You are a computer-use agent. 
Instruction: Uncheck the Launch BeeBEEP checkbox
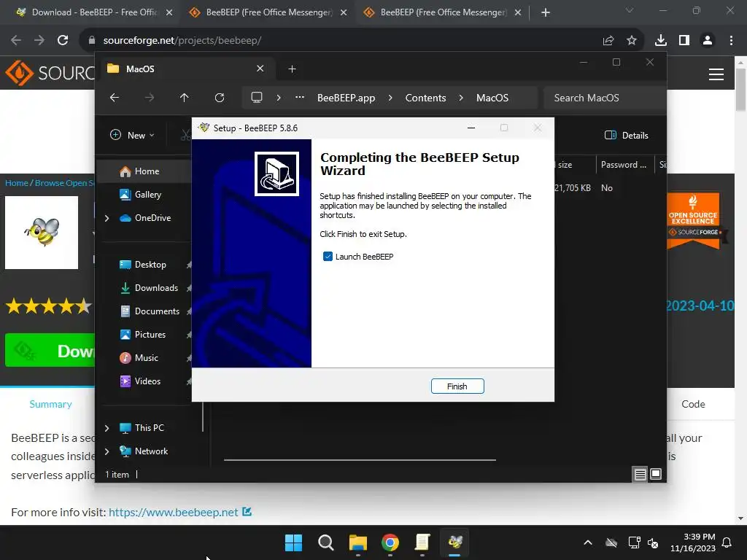(x=328, y=257)
